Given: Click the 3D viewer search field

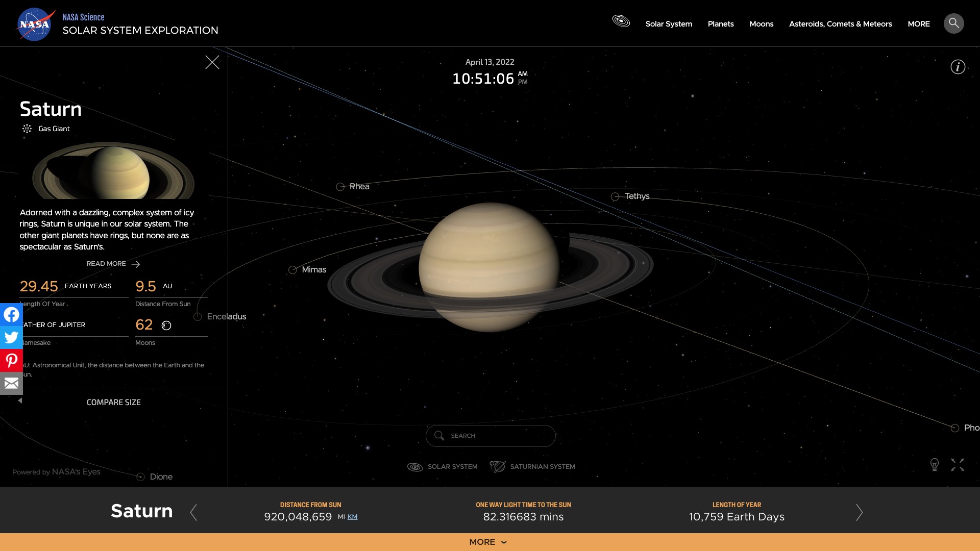Looking at the screenshot, I should (491, 436).
